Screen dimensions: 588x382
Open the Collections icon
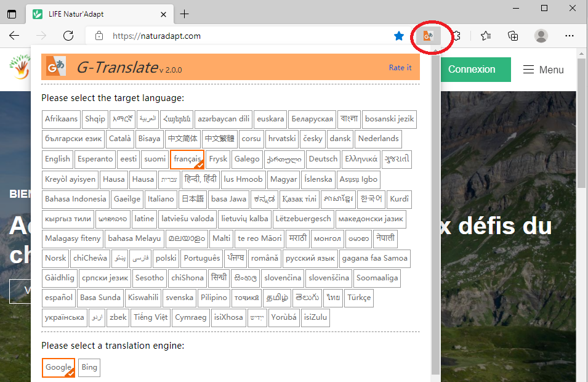tap(513, 36)
